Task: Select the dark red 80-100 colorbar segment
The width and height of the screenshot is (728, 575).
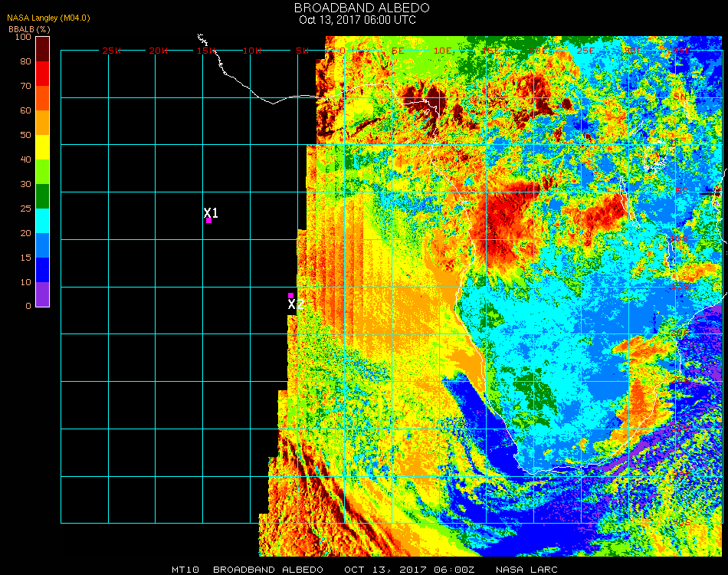Action: tap(43, 49)
